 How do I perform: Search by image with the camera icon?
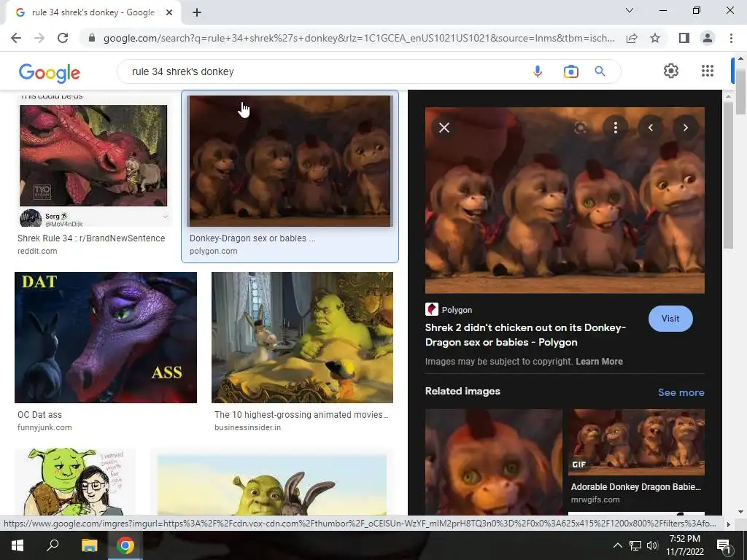[570, 71]
